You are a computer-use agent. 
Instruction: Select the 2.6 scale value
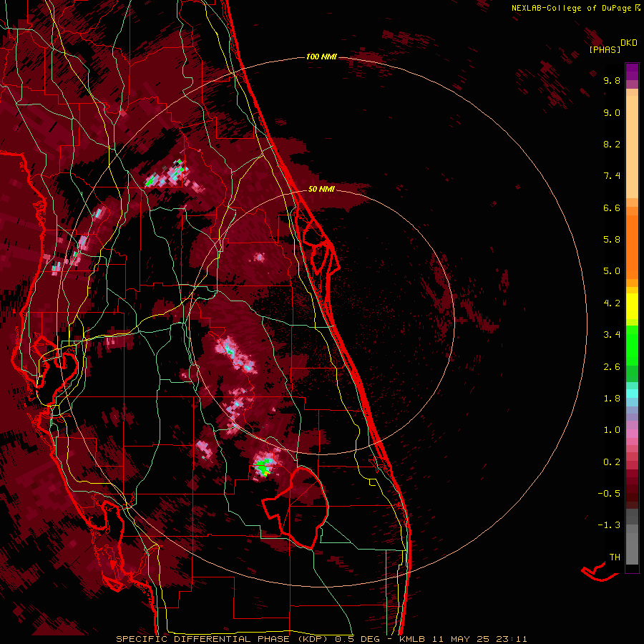[x=612, y=367]
